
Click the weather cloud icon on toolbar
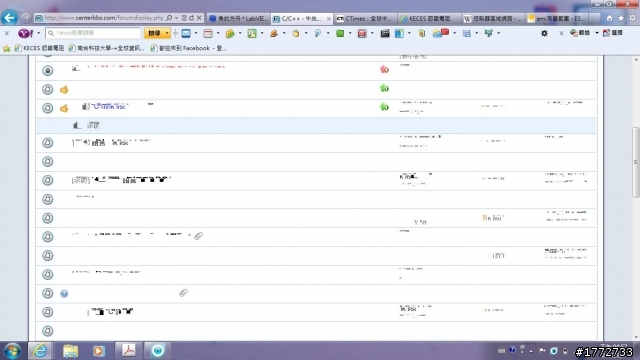click(441, 33)
